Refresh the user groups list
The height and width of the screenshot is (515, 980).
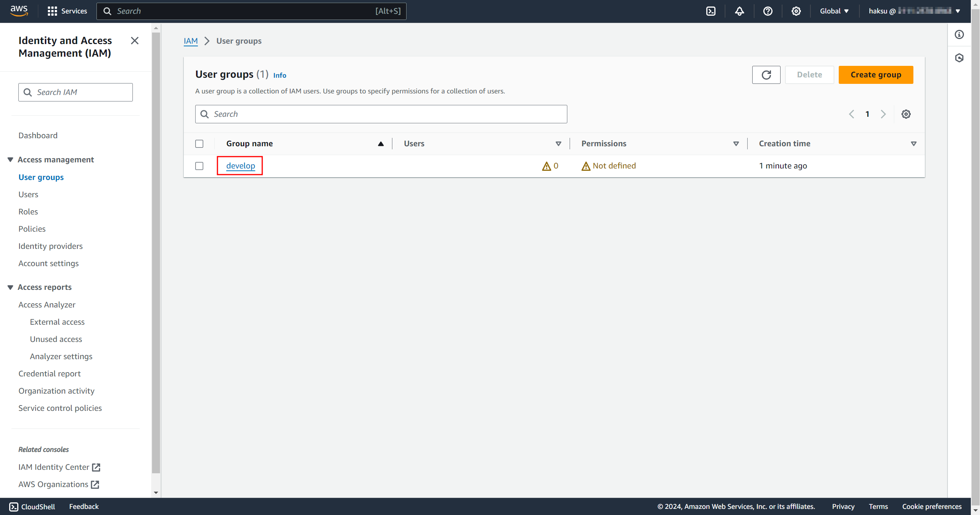coord(766,75)
